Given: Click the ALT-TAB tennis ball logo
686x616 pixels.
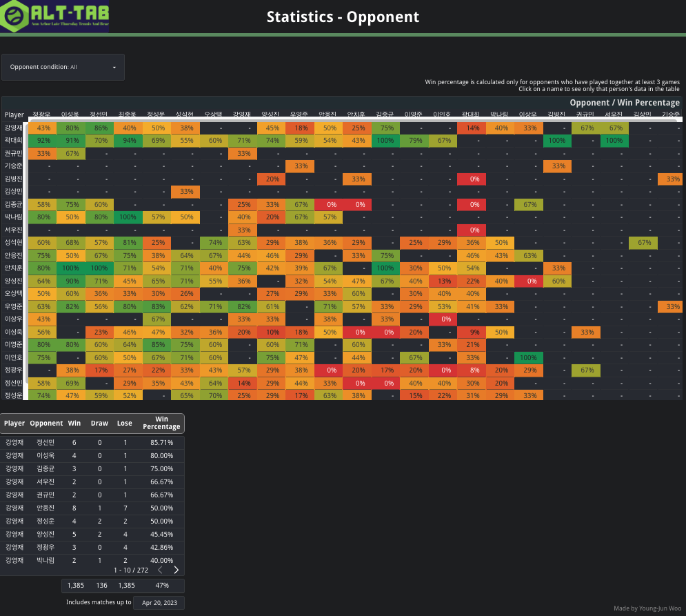Looking at the screenshot, I should (14, 17).
